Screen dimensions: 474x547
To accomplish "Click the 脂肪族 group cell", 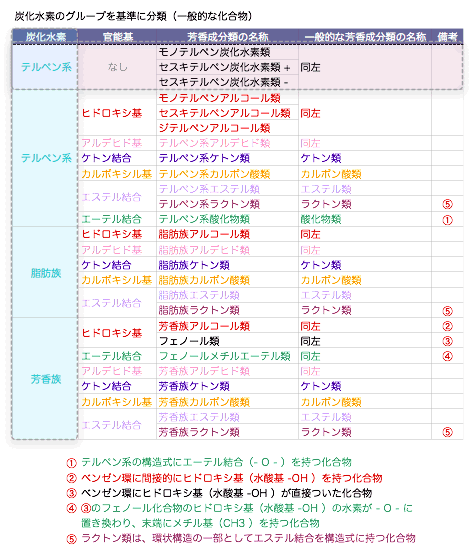I will [x=46, y=273].
